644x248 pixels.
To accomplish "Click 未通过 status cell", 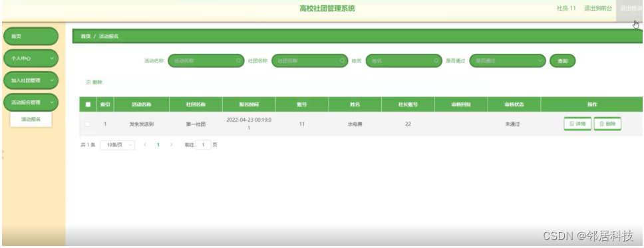I will pos(512,124).
